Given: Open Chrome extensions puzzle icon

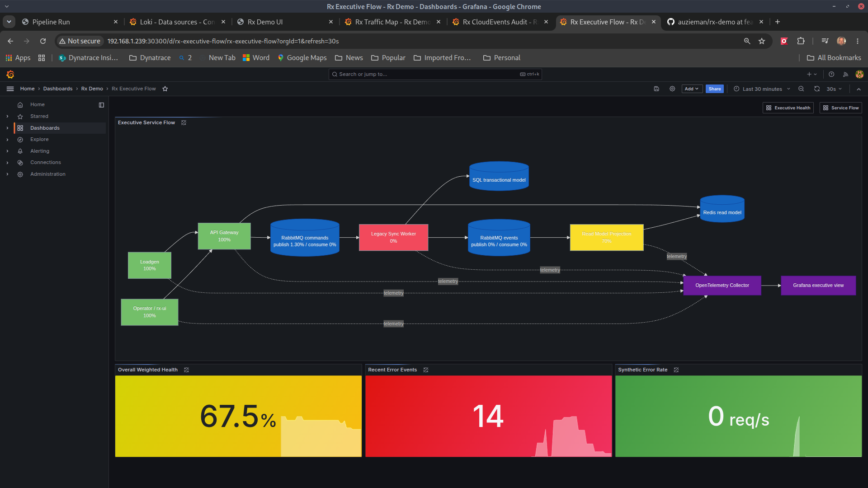Looking at the screenshot, I should click(801, 41).
